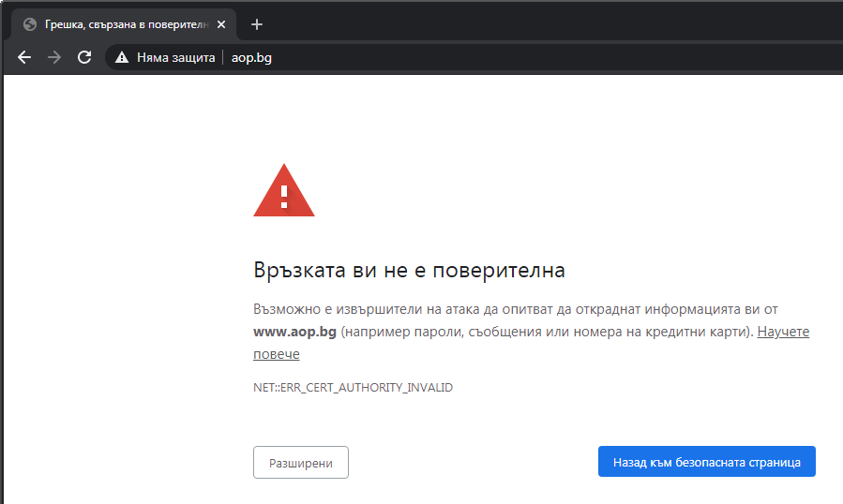
Task: Click the red warning triangle on the page
Action: point(284,191)
